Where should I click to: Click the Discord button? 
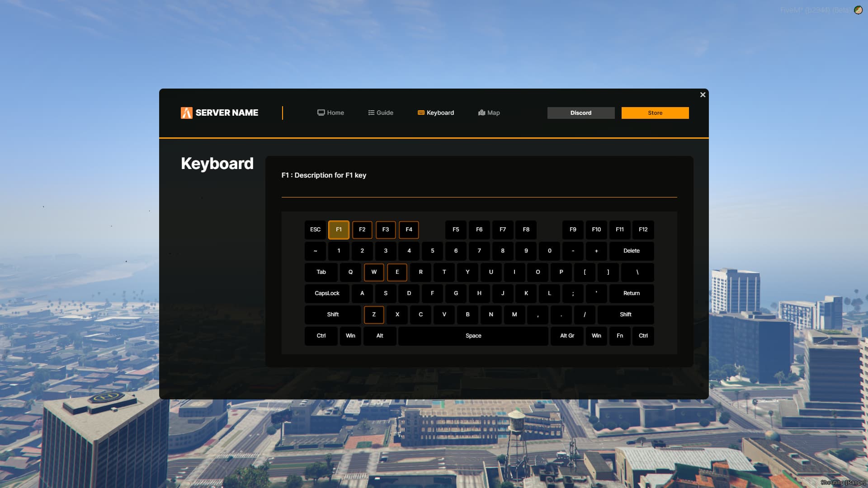[580, 113]
